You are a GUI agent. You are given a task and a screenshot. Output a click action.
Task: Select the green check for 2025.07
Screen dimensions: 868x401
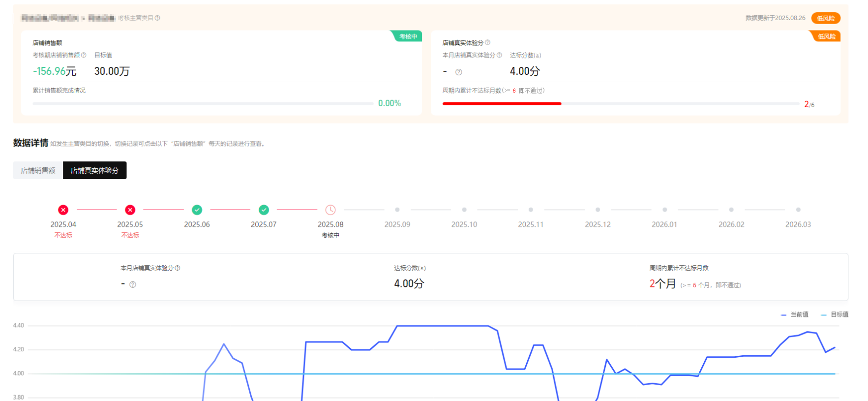tap(264, 210)
